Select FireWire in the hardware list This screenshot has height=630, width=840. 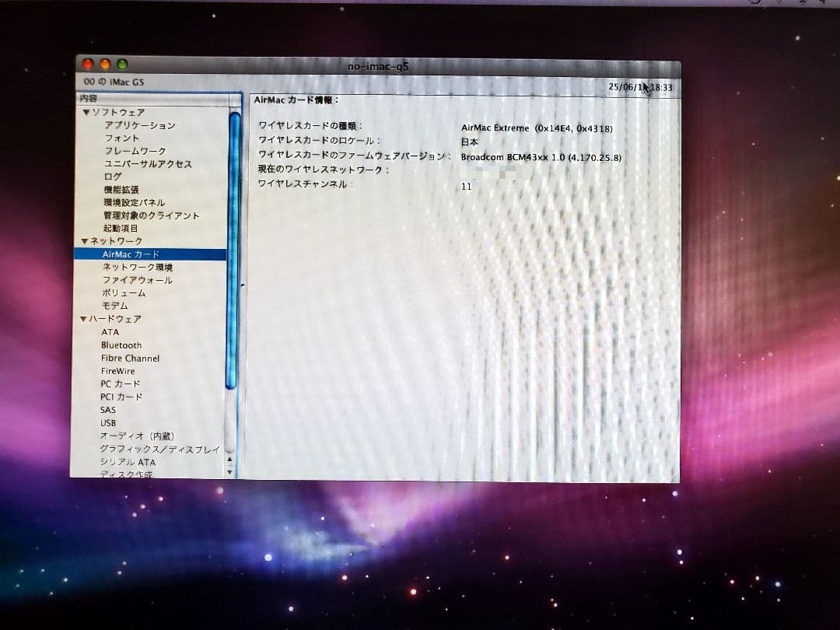point(117,371)
